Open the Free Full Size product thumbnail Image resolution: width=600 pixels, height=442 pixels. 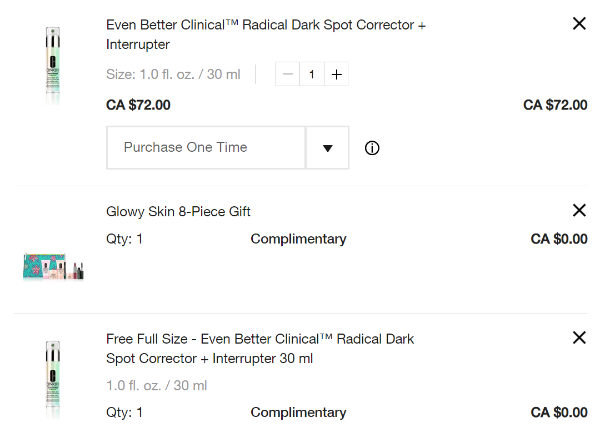pos(53,378)
